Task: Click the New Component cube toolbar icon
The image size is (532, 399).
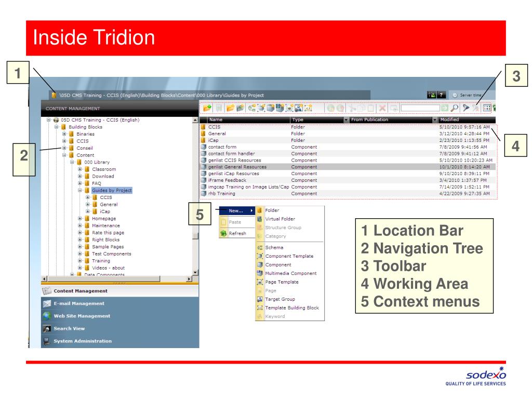Action: (270, 108)
